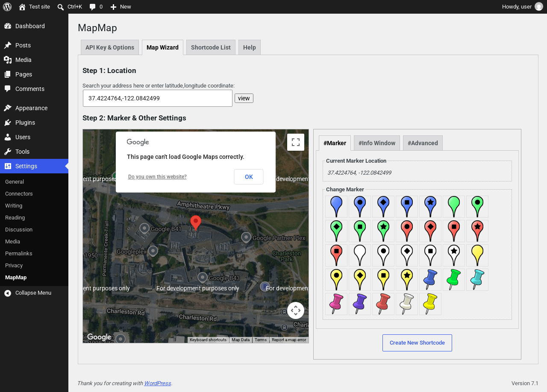Image resolution: width=547 pixels, height=392 pixels.
Task: Follow the 'Do you own this website?' link
Action: pyautogui.click(x=157, y=177)
